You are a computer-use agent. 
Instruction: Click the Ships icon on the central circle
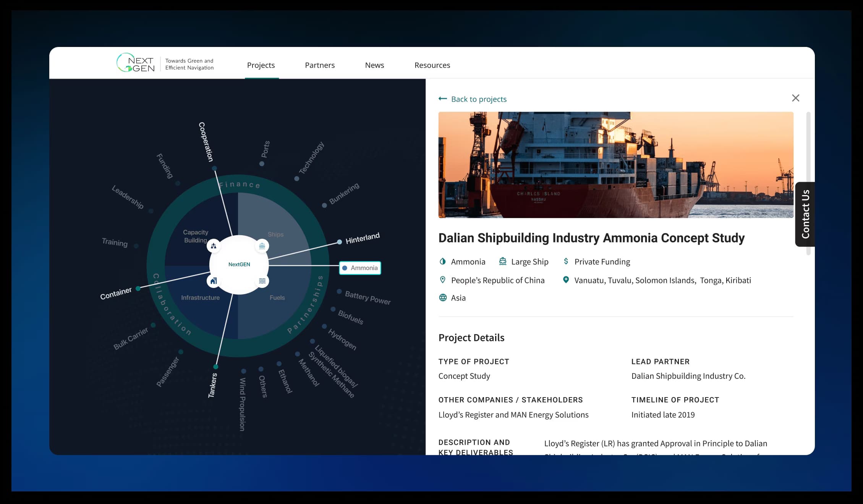click(262, 246)
